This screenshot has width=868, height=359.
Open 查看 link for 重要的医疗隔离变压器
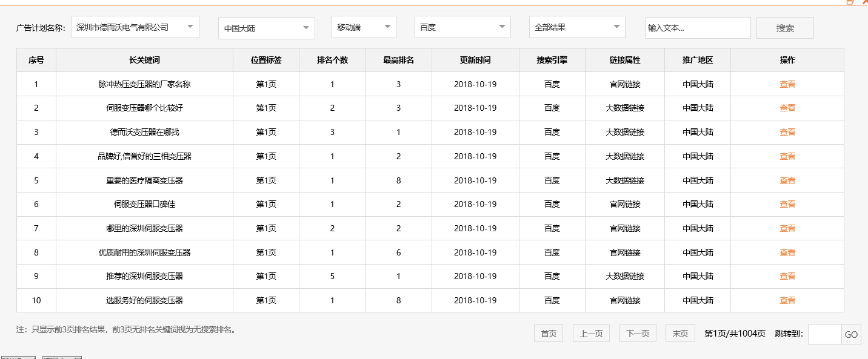click(x=787, y=180)
